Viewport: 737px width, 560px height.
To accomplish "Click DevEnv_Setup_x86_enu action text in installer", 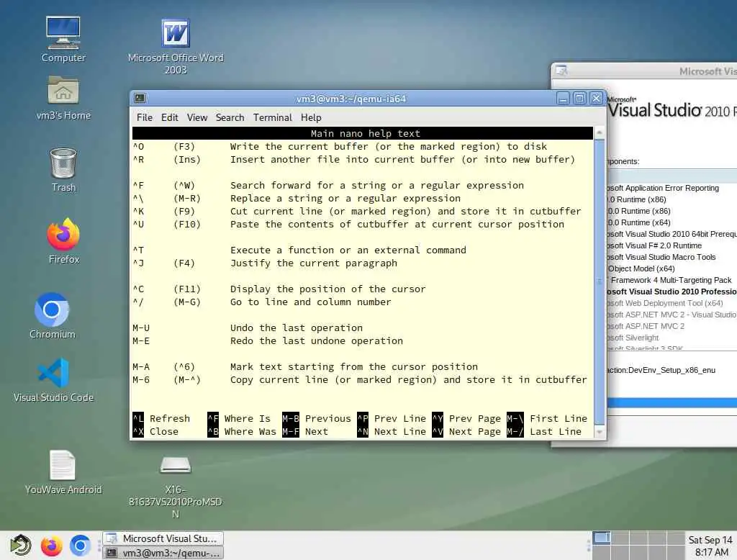I will click(x=662, y=370).
